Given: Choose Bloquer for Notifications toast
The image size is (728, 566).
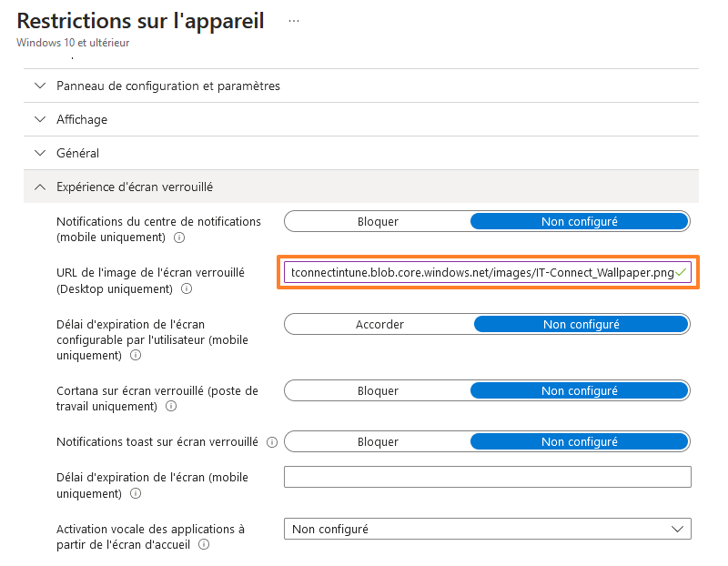Looking at the screenshot, I should [378, 441].
